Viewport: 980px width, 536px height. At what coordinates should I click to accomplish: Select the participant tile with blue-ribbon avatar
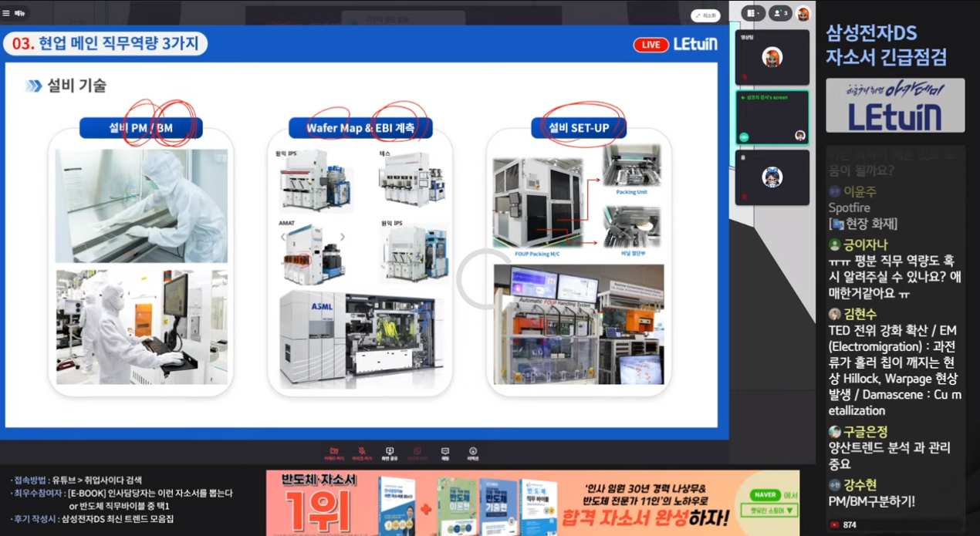(772, 177)
